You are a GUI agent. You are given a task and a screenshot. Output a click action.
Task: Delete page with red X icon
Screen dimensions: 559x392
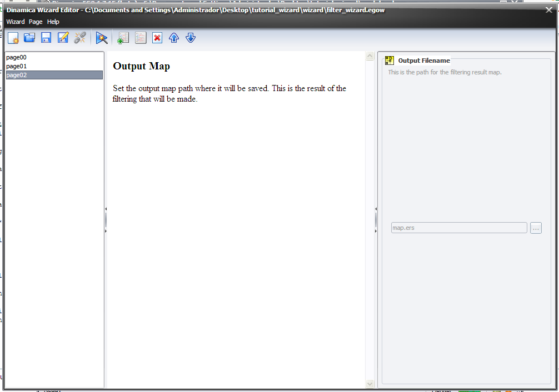click(157, 38)
